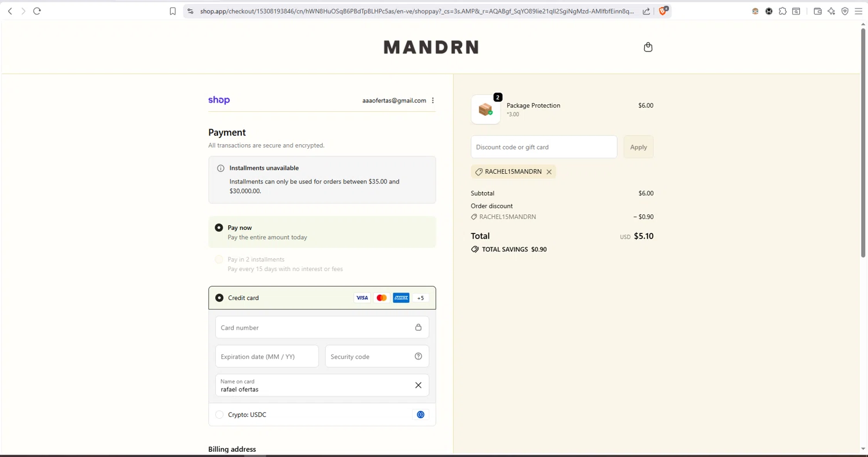This screenshot has width=868, height=457.
Task: Open Brave Shields lion icon
Action: [663, 10]
